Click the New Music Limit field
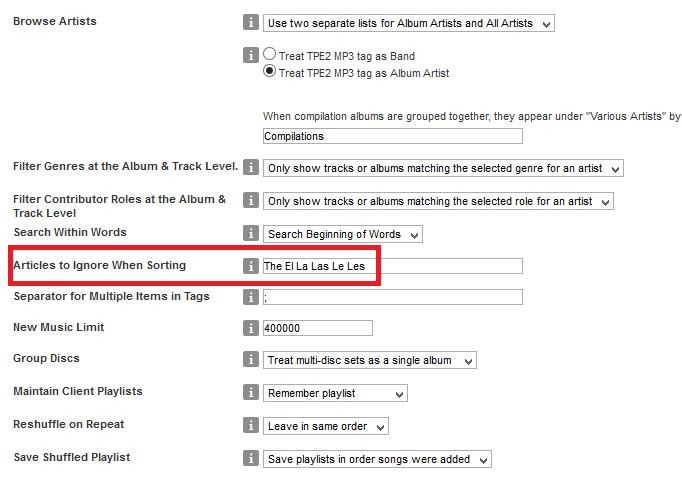The image size is (682, 486). (317, 328)
